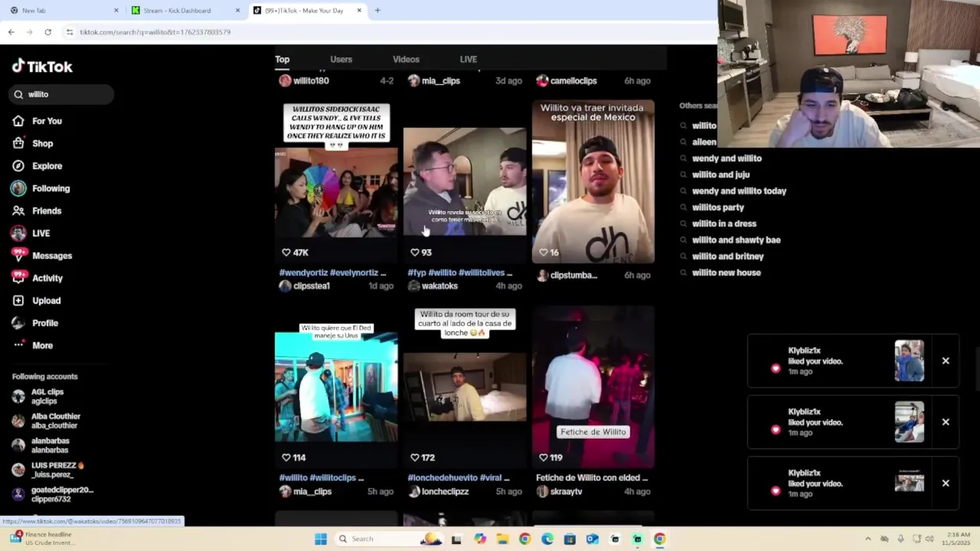The height and width of the screenshot is (551, 980).
Task: Open skraaytv user profile link
Action: [x=567, y=492]
